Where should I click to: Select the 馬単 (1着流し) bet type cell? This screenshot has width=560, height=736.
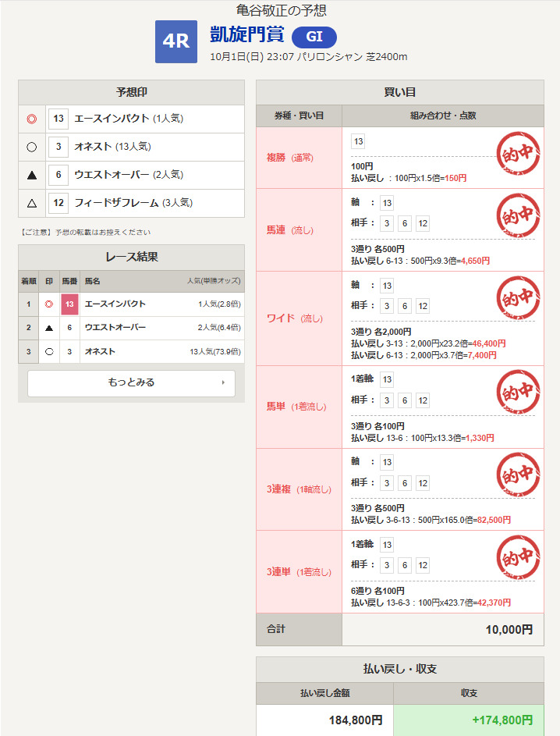[299, 407]
